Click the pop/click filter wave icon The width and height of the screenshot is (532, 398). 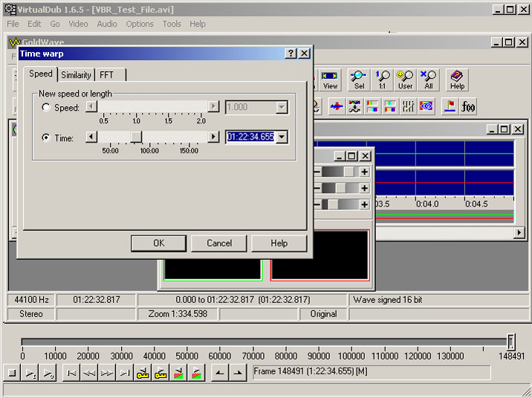pos(354,106)
